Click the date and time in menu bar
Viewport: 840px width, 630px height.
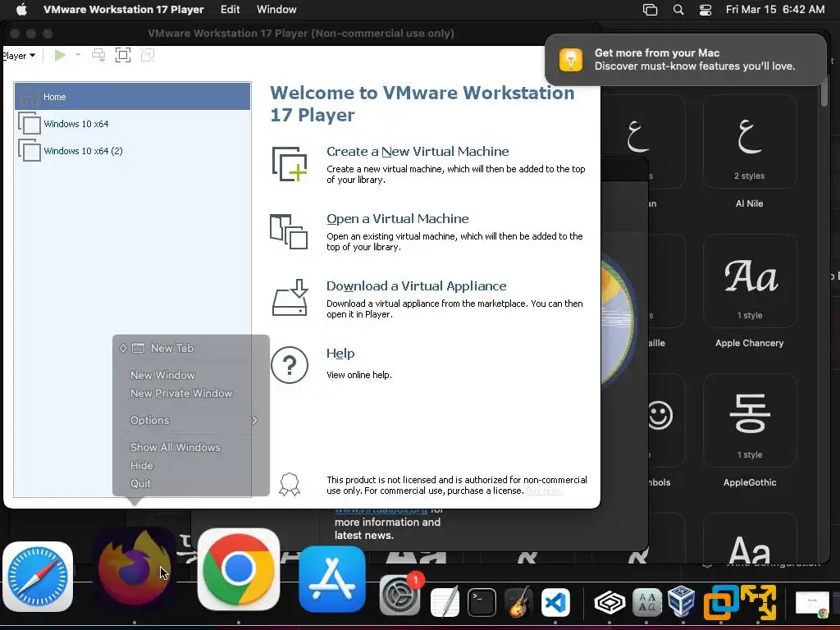774,9
